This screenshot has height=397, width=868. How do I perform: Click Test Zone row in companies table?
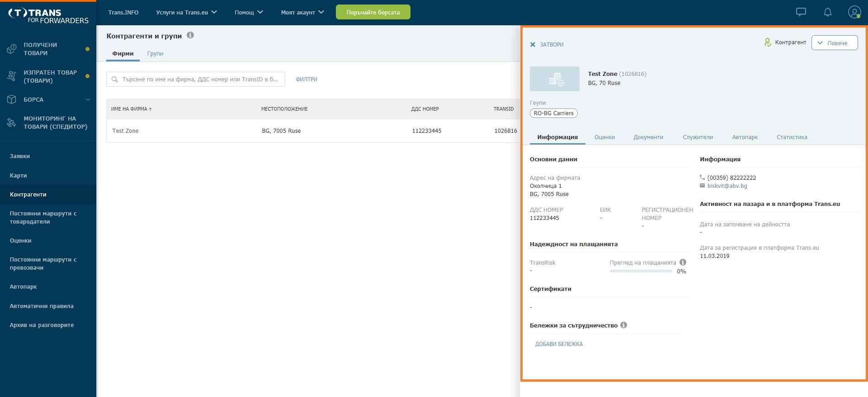click(x=313, y=131)
